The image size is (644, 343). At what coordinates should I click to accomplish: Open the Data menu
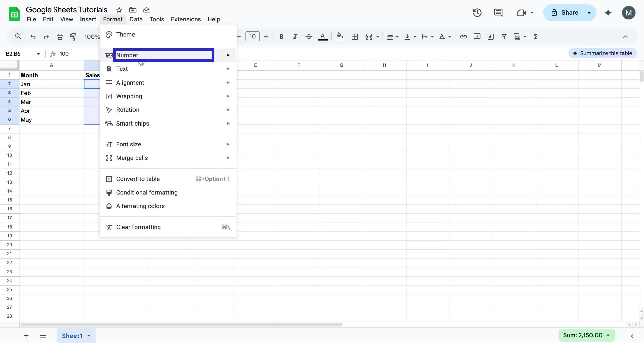pos(136,19)
